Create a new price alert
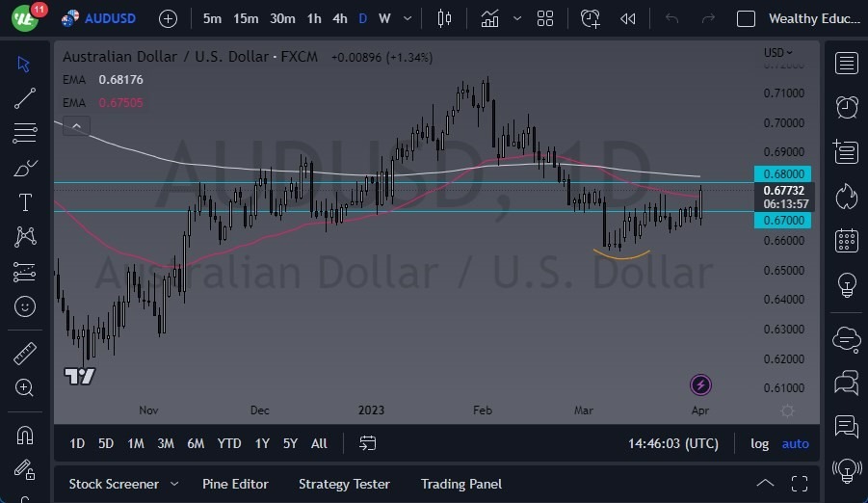 coord(590,19)
